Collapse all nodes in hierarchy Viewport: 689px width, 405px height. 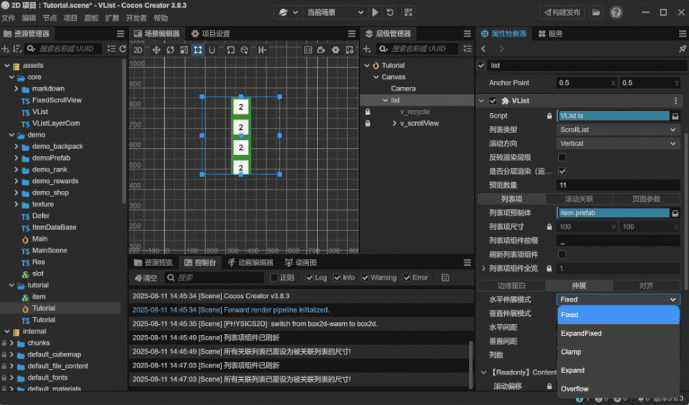coord(468,49)
